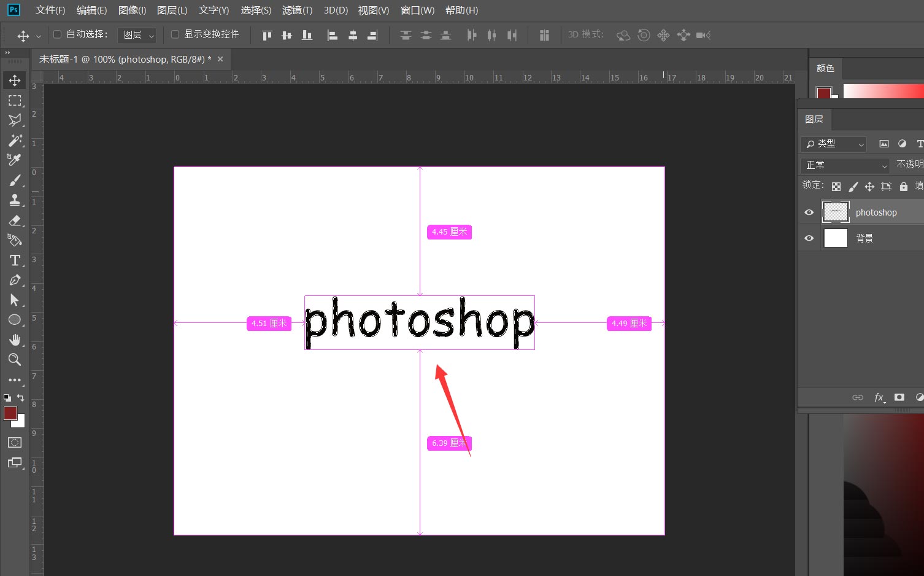Distribute left edges of layers
The width and height of the screenshot is (924, 576).
tap(472, 35)
